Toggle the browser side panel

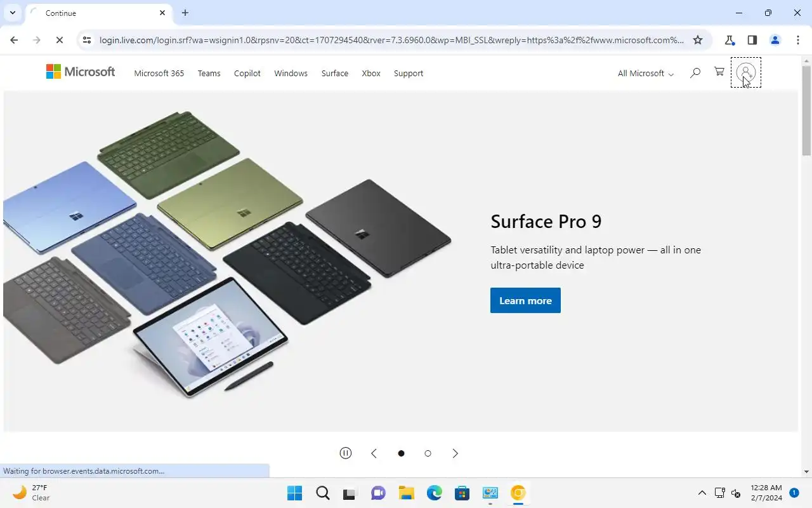752,40
